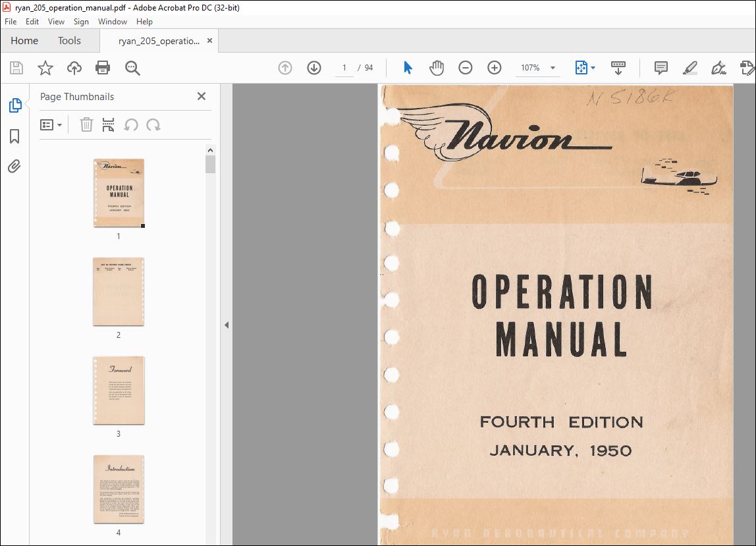Add file to starred with star icon
Viewport: 756px width, 546px height.
(x=45, y=68)
